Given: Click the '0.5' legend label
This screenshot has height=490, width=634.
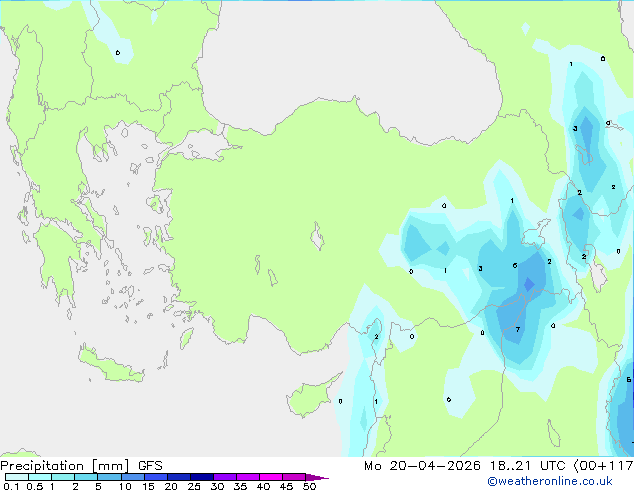Looking at the screenshot, I should 35,486.
